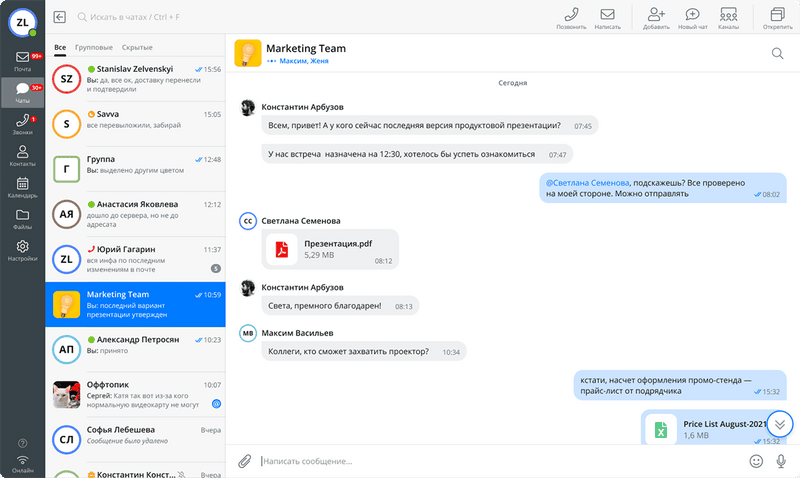
Task: Go to Контакты in the sidebar
Action: click(x=22, y=156)
